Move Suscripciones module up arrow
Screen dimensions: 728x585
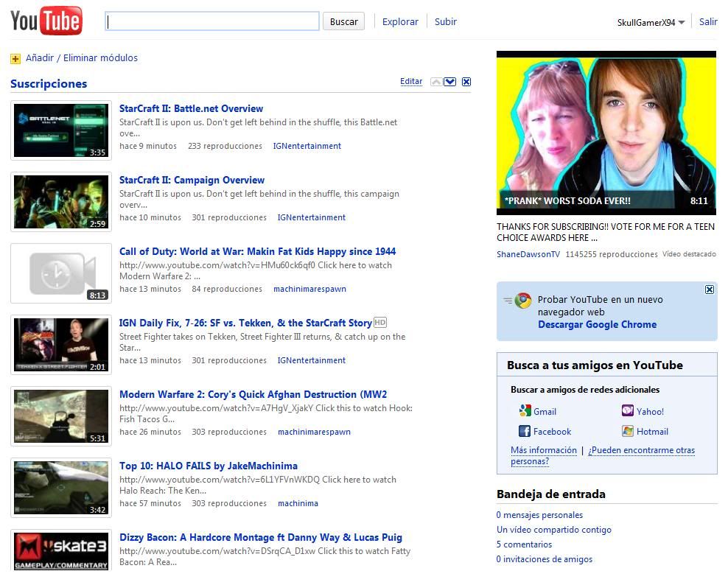[x=436, y=82]
